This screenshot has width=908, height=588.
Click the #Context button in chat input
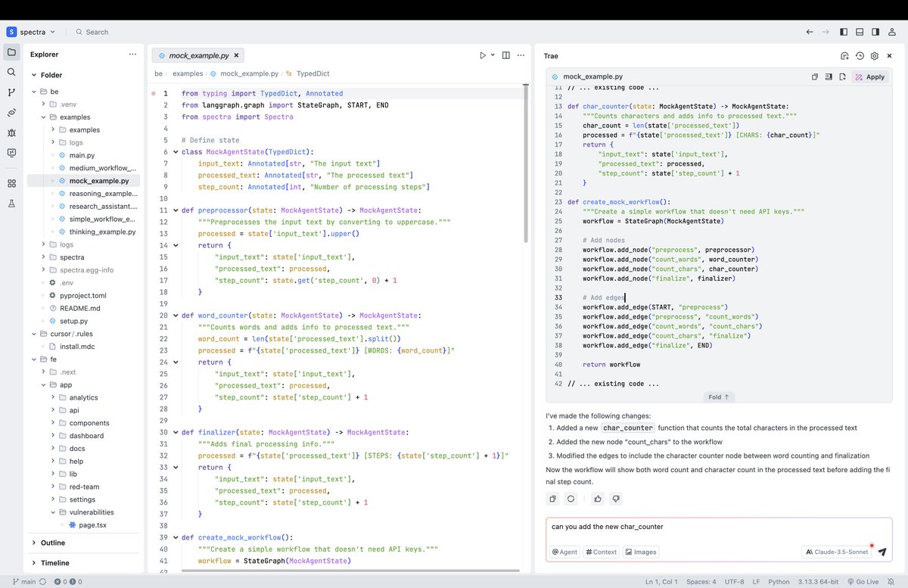(602, 552)
